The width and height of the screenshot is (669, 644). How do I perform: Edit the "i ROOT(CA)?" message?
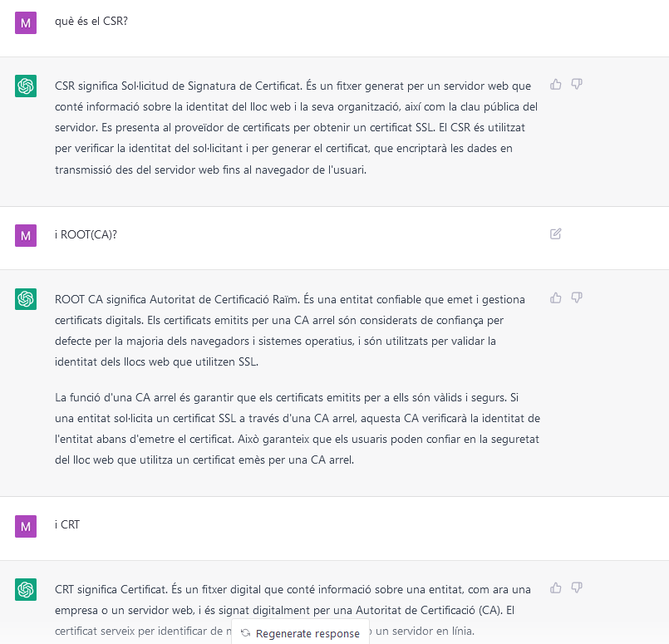click(556, 234)
